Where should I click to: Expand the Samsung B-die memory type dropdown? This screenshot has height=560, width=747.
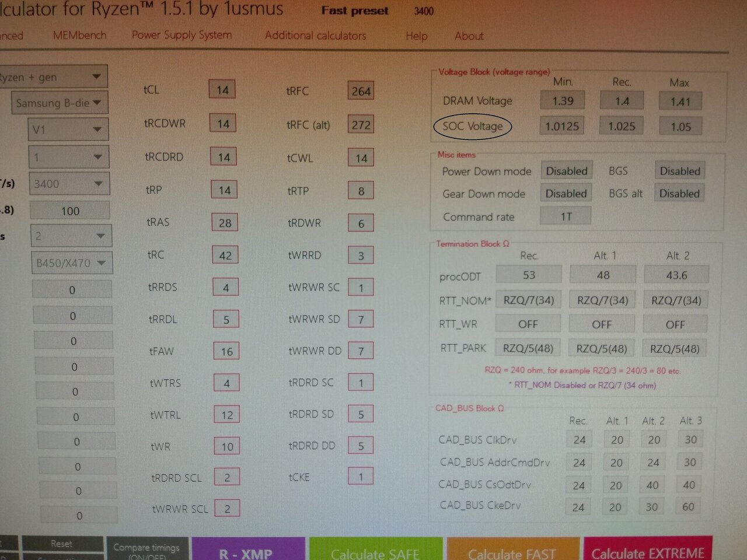(x=60, y=103)
